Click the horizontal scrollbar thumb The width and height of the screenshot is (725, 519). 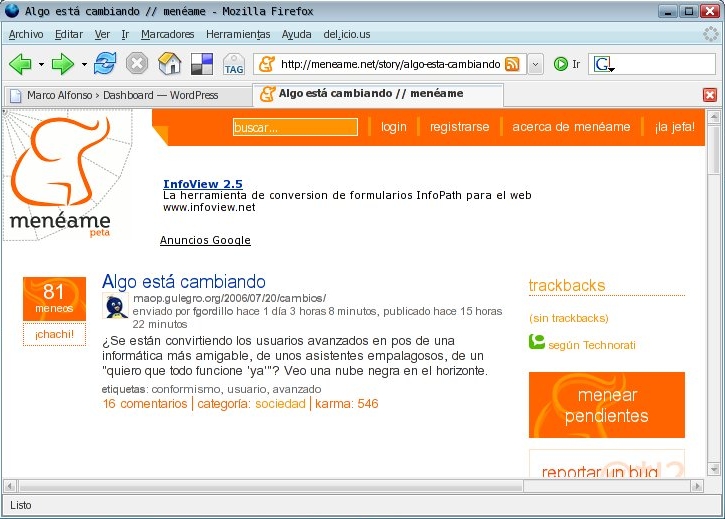[x=271, y=486]
